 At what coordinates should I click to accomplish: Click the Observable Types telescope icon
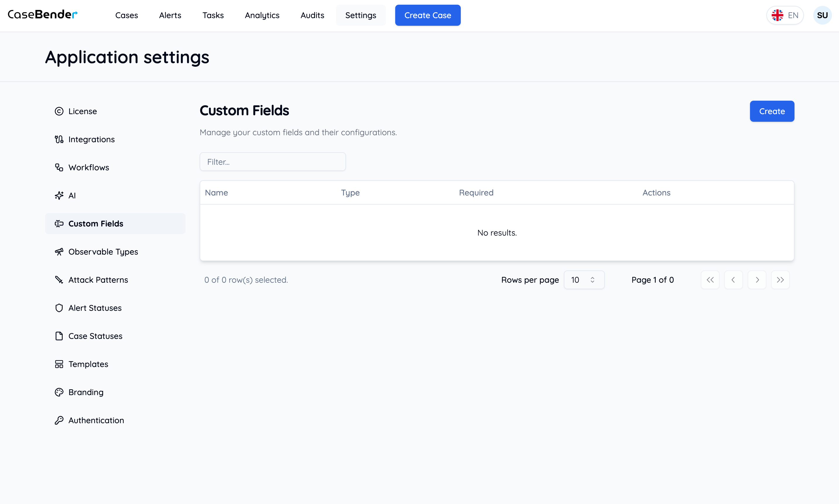(59, 252)
